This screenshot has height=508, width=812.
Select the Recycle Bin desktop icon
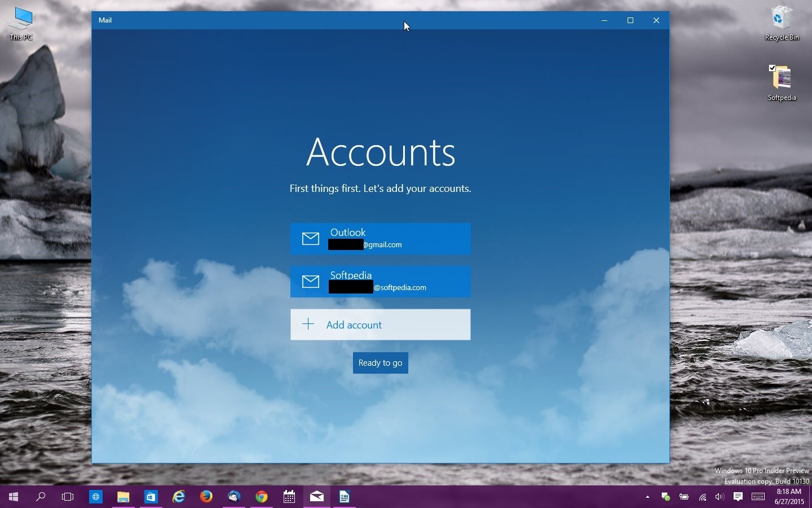tap(782, 23)
